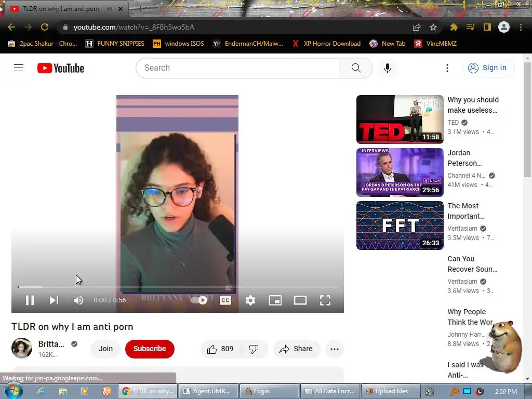Open Jordan Peterson interview thumbnail
This screenshot has width=532, height=399.
[400, 172]
